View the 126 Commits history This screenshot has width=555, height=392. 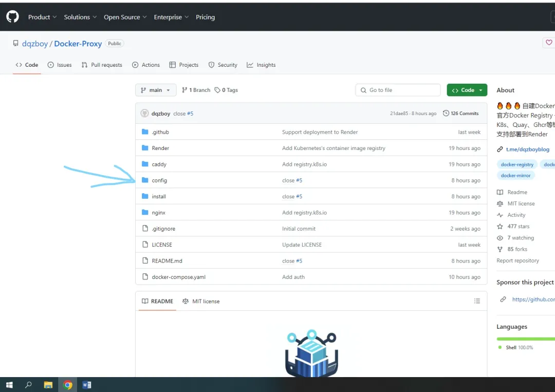click(x=461, y=113)
